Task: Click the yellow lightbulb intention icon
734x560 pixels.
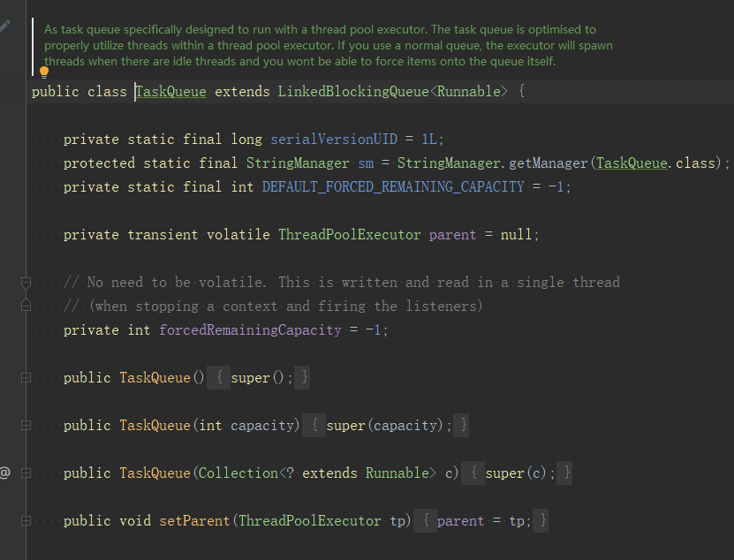Action: point(44,72)
